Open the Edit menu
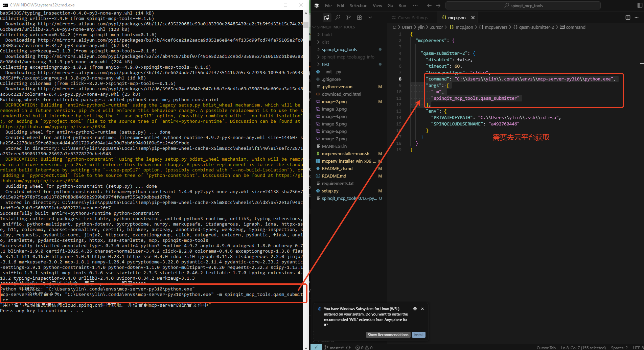The height and width of the screenshot is (350, 644). click(x=341, y=5)
